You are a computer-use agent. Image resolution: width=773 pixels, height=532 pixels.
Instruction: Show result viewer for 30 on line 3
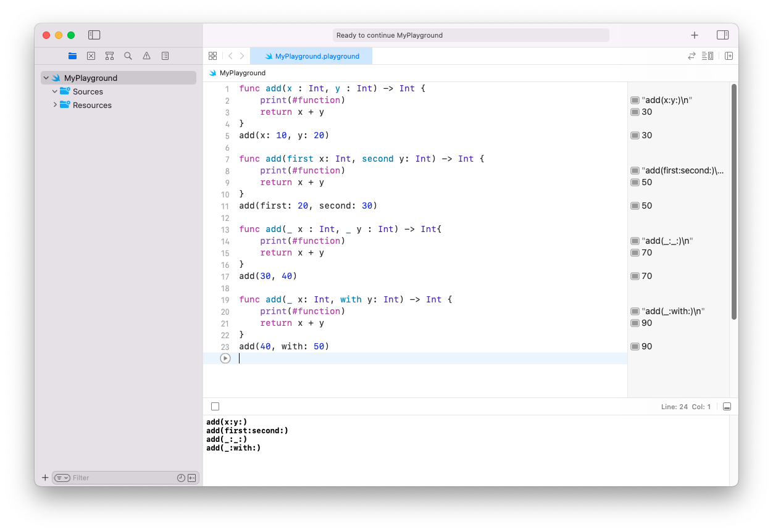635,112
